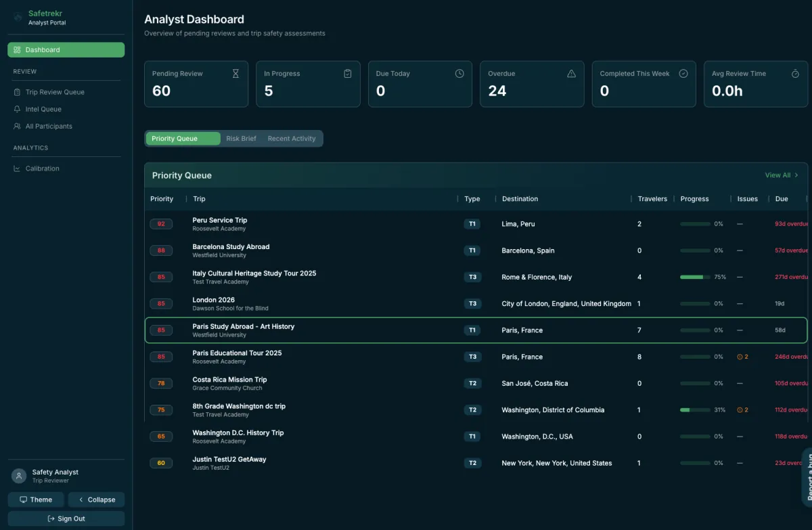Open the Justin TestU2 GetAway trip title
The width and height of the screenshot is (812, 530).
229,459
